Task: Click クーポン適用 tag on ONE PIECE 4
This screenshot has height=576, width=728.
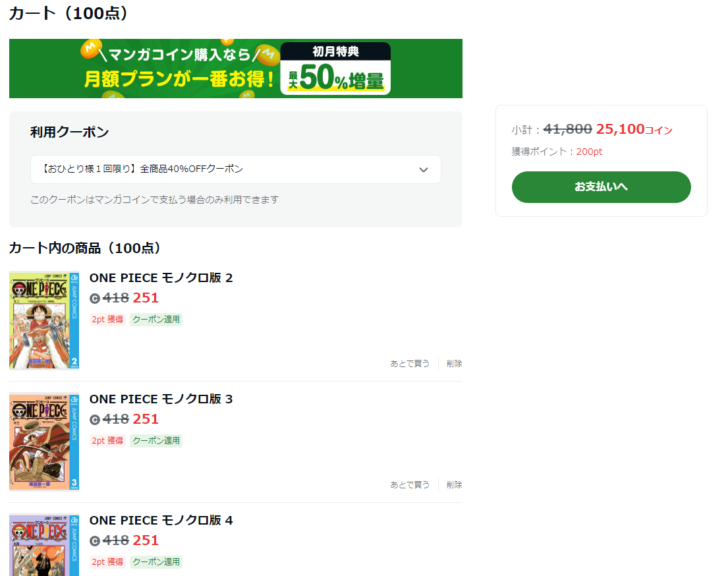Action: tap(156, 562)
